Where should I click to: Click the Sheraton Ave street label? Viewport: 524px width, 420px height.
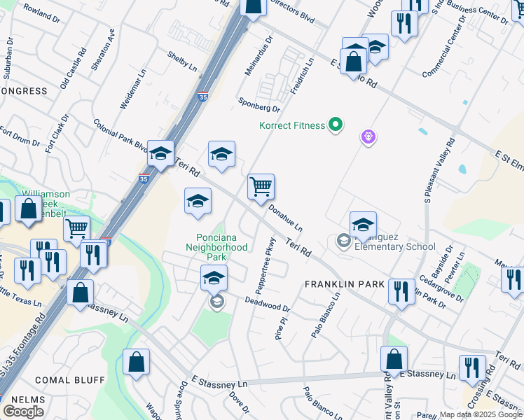point(103,50)
